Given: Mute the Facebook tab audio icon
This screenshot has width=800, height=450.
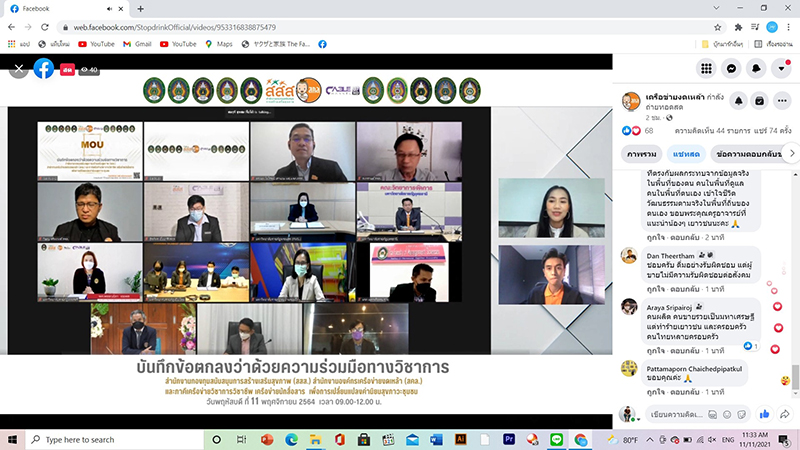Looking at the screenshot, I should pos(109,9).
